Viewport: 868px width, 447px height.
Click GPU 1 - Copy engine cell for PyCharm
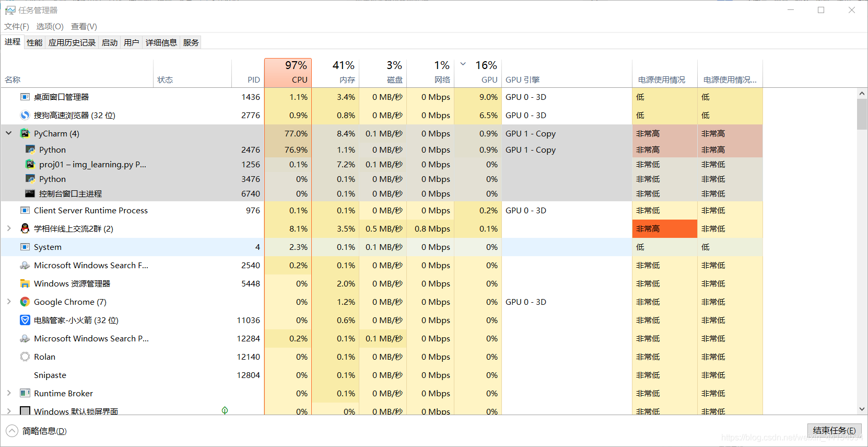click(567, 133)
